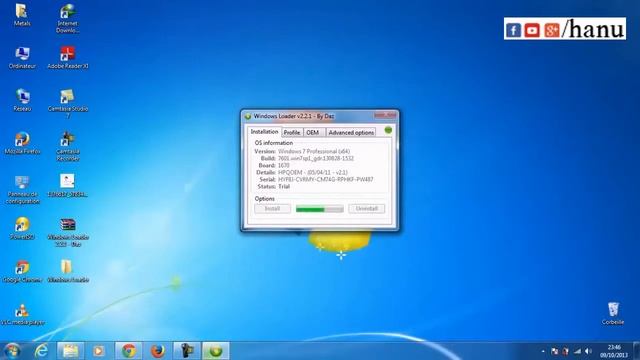Viewport: 640px width, 360px height.
Task: Launch VLC media player shortcut
Action: (22, 314)
